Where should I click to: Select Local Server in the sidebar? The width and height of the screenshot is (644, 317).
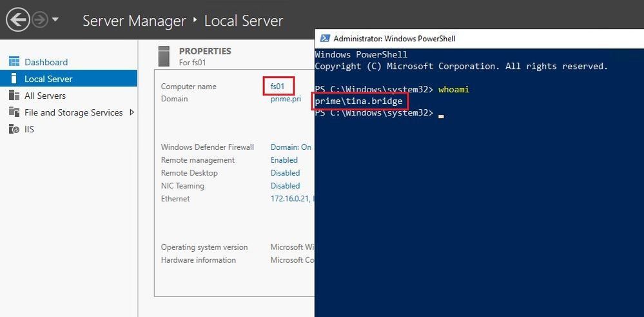pyautogui.click(x=68, y=79)
